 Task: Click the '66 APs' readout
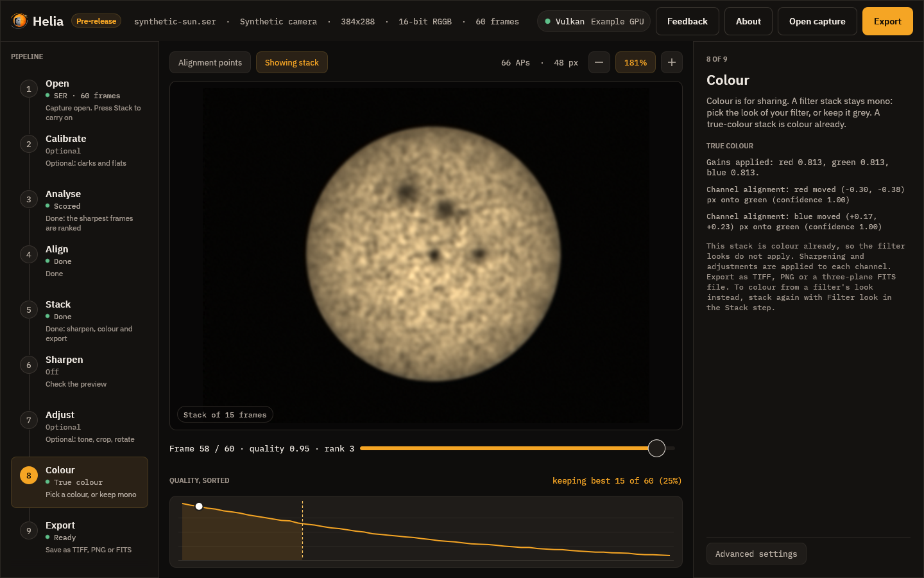pyautogui.click(x=515, y=62)
